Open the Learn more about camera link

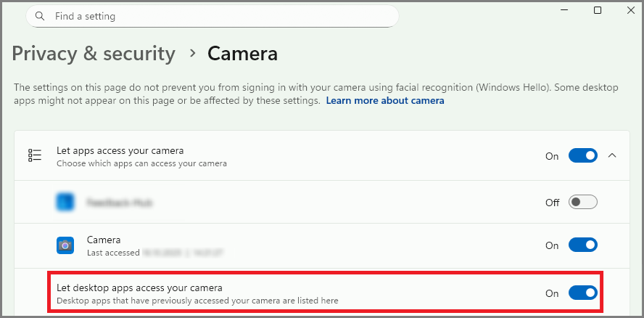pos(385,101)
